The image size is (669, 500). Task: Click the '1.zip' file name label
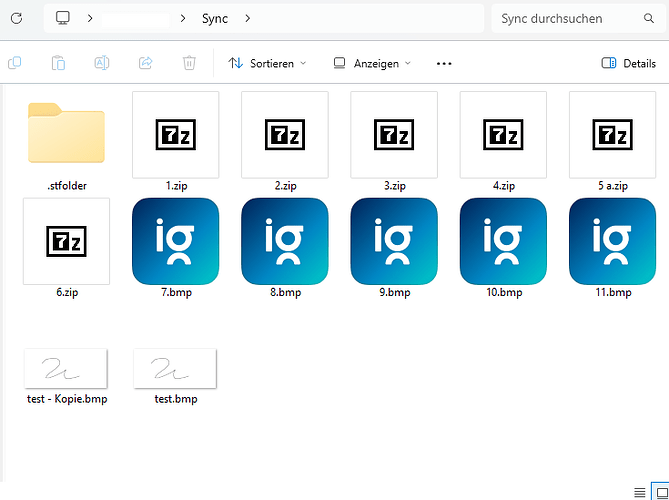tap(176, 186)
